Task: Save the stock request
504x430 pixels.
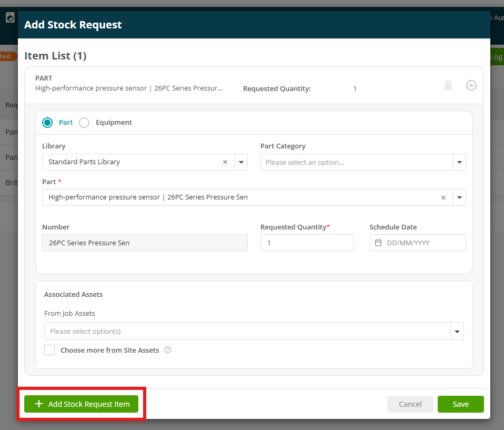Action: coord(461,404)
